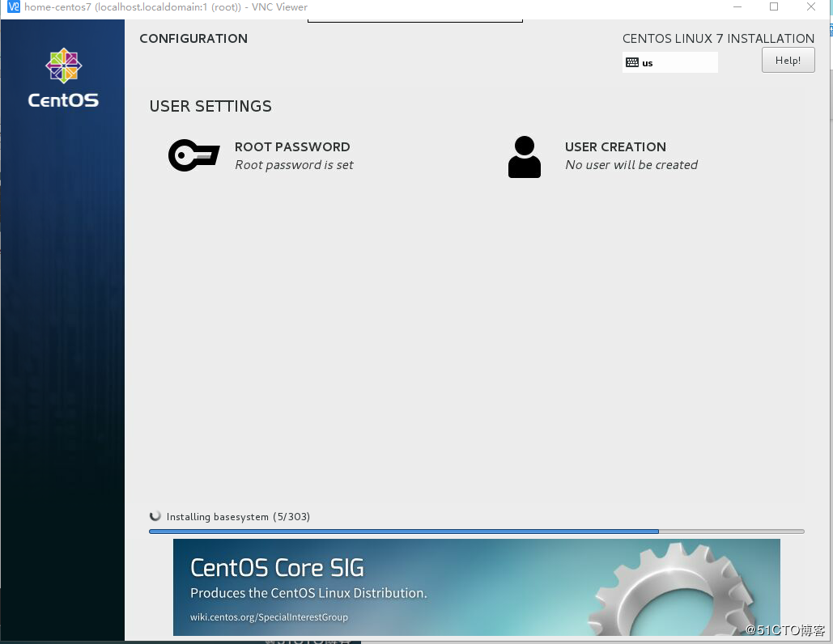Click the installation progress spinner icon
The image size is (833, 644).
155,516
